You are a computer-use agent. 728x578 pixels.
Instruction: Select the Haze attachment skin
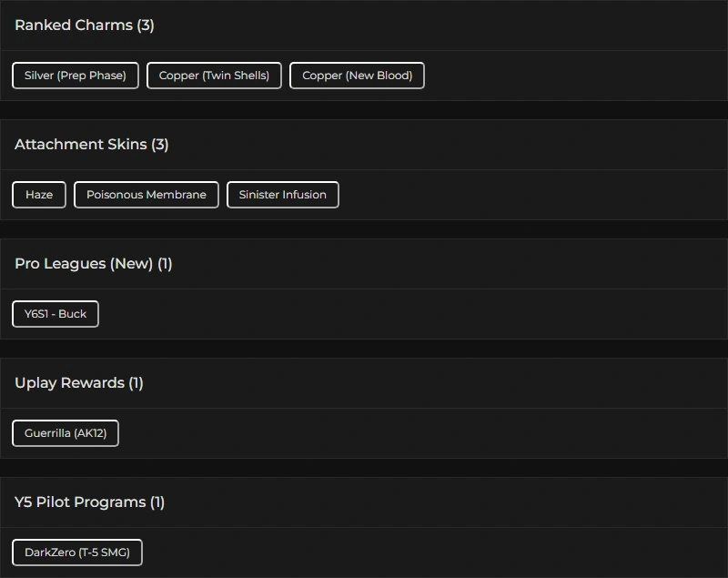[39, 195]
